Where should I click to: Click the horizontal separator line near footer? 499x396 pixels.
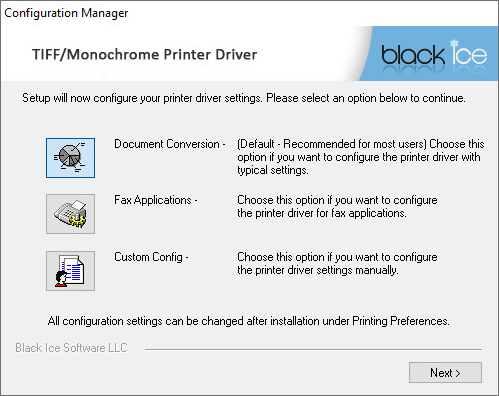[313, 349]
